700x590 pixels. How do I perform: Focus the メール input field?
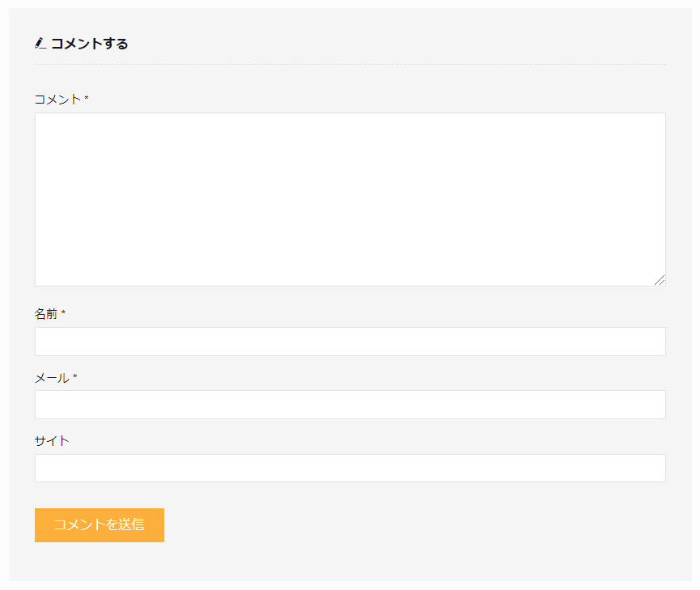(x=350, y=405)
